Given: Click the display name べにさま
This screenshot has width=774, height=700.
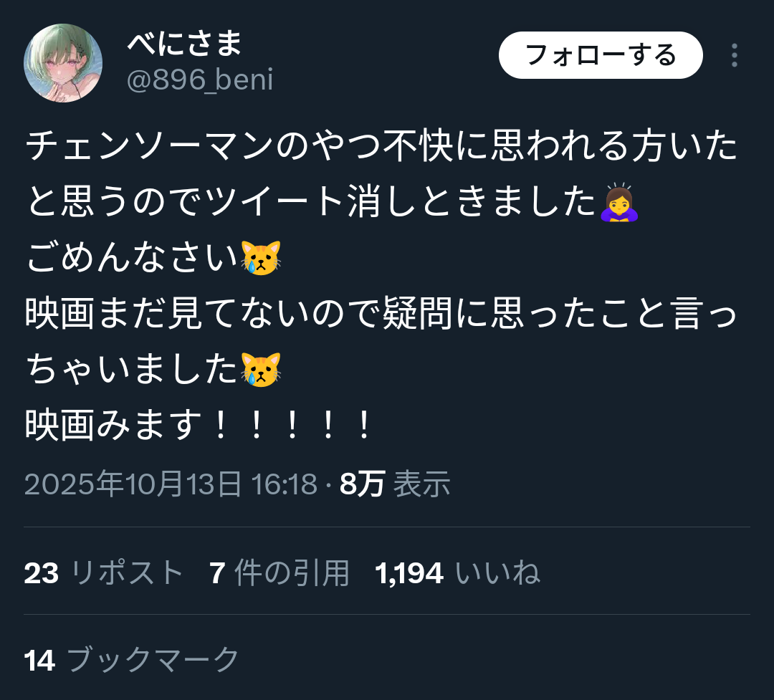Looking at the screenshot, I should pyautogui.click(x=185, y=42).
